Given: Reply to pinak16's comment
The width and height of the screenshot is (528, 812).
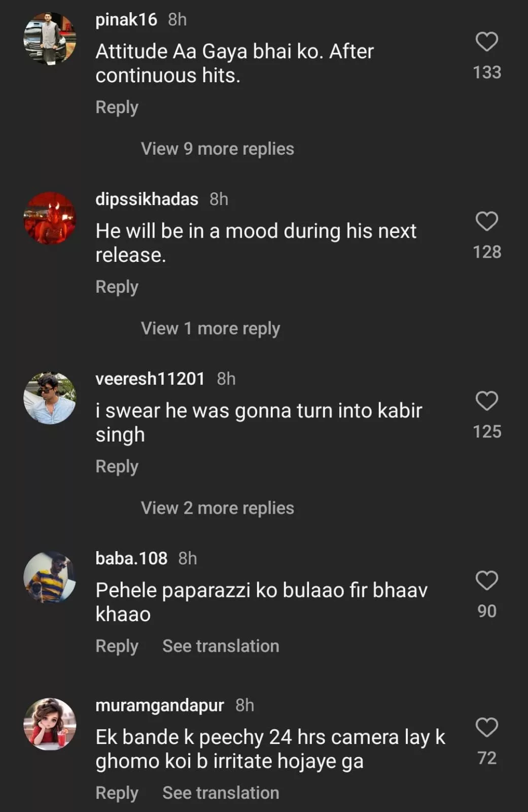Looking at the screenshot, I should pos(117,107).
